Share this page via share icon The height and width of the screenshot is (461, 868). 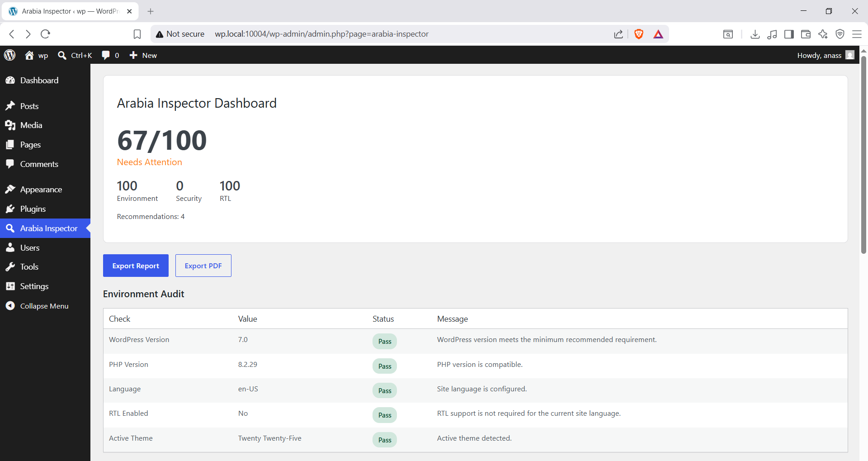click(x=618, y=34)
